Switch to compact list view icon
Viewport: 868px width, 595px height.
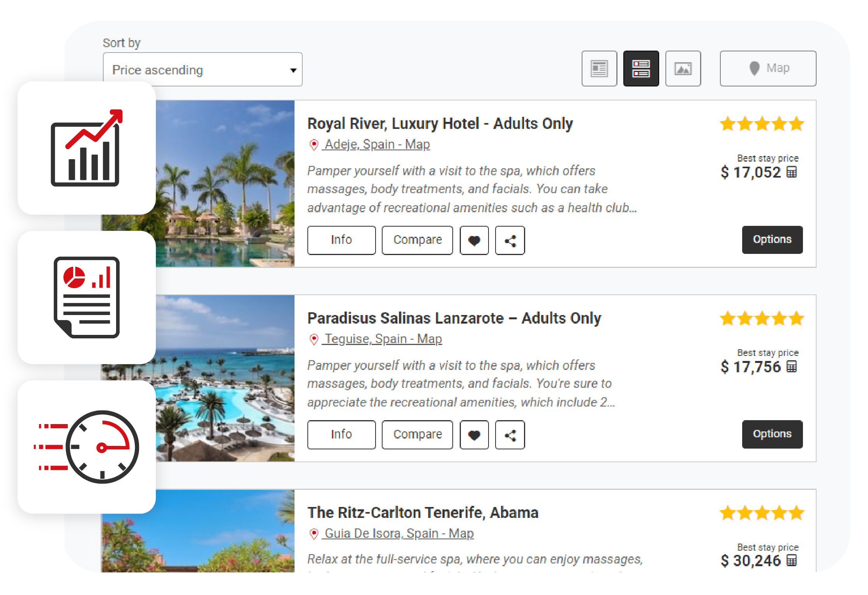[x=599, y=69]
